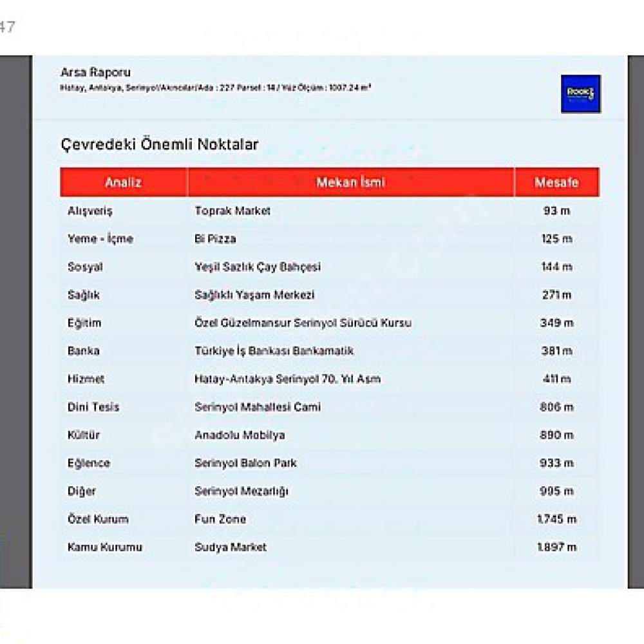Select Sudya Market place name
Screen dimensions: 644x644
(x=231, y=547)
